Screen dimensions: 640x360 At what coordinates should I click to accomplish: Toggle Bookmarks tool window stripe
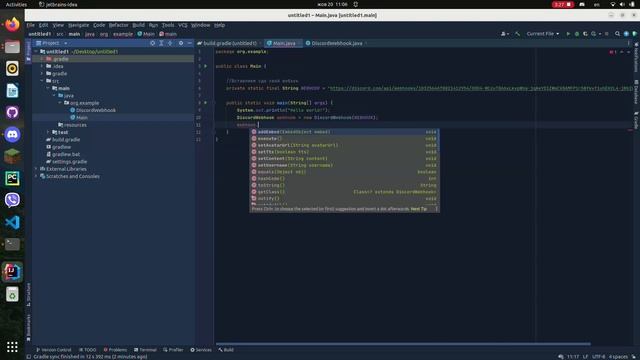point(28,328)
